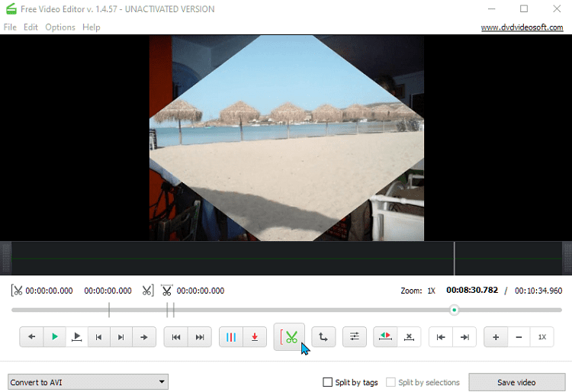The height and width of the screenshot is (392, 572).
Task: Start playback with the green Play button
Action: pyautogui.click(x=55, y=337)
